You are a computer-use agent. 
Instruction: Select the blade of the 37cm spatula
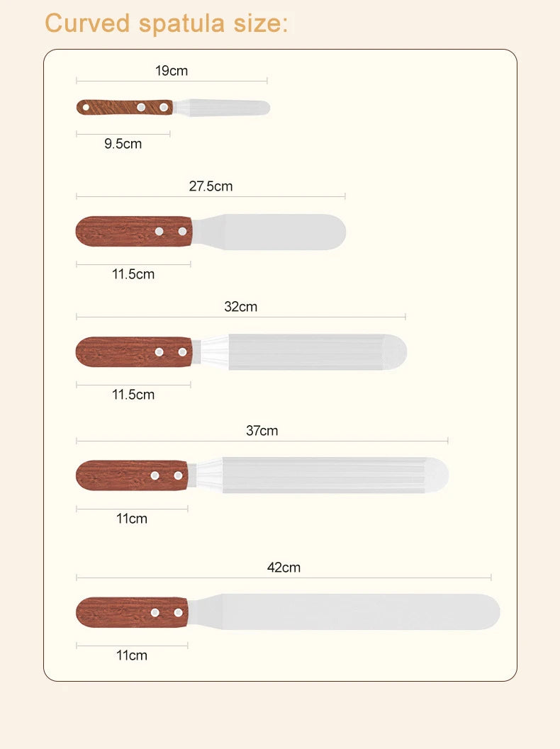click(326, 475)
